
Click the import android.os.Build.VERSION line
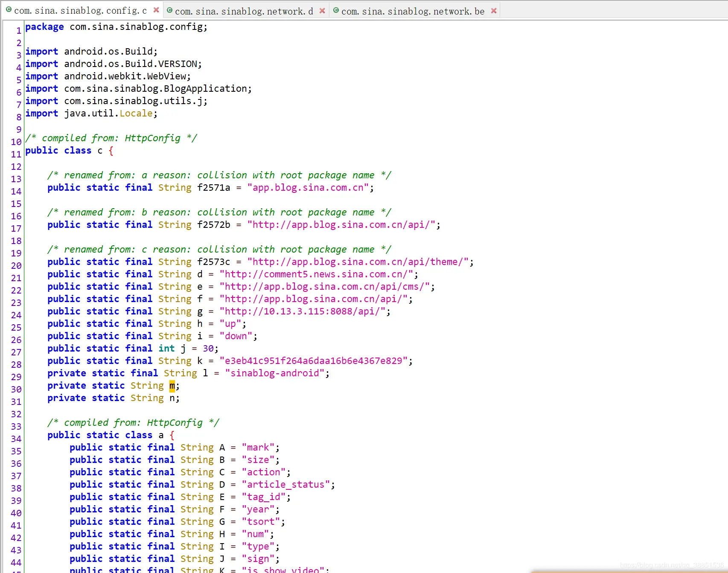click(x=114, y=64)
